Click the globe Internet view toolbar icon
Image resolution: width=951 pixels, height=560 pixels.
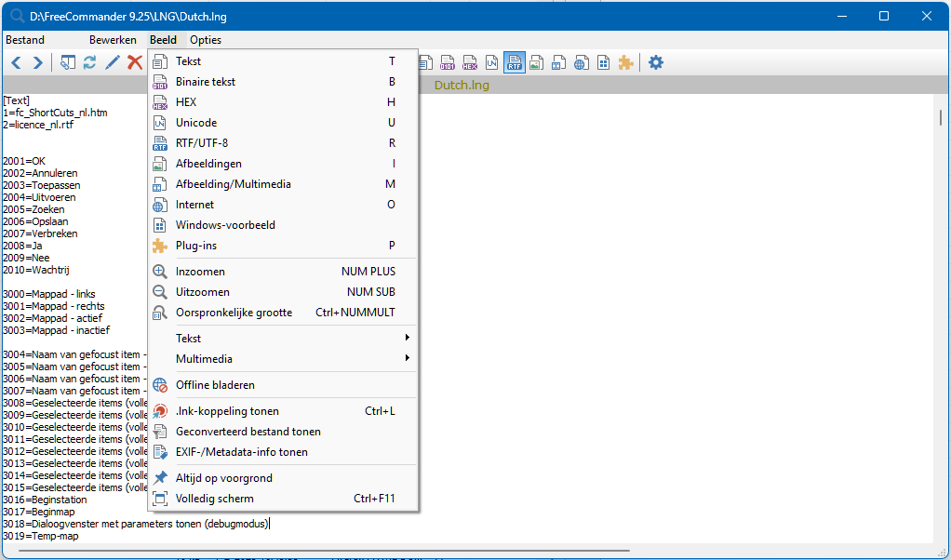click(x=582, y=62)
